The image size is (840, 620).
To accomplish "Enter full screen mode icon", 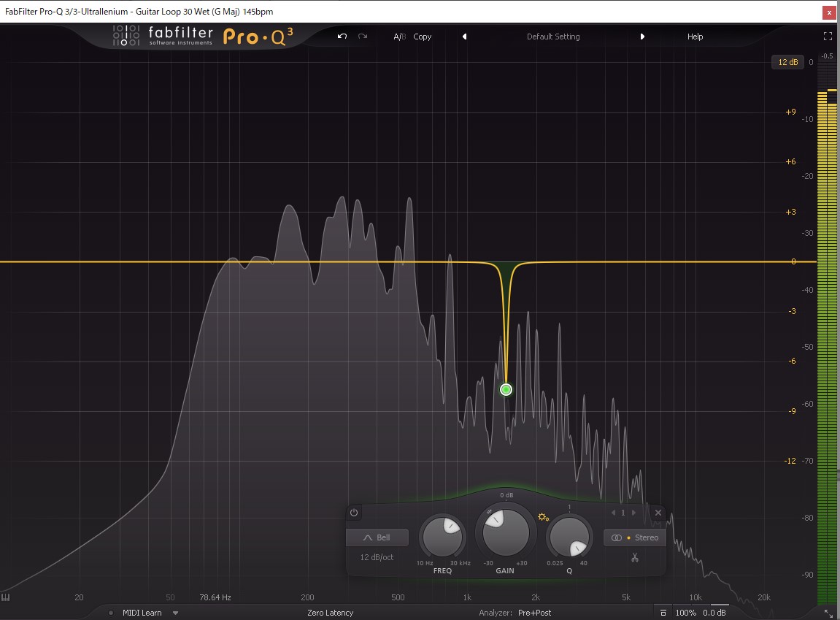I will [828, 37].
